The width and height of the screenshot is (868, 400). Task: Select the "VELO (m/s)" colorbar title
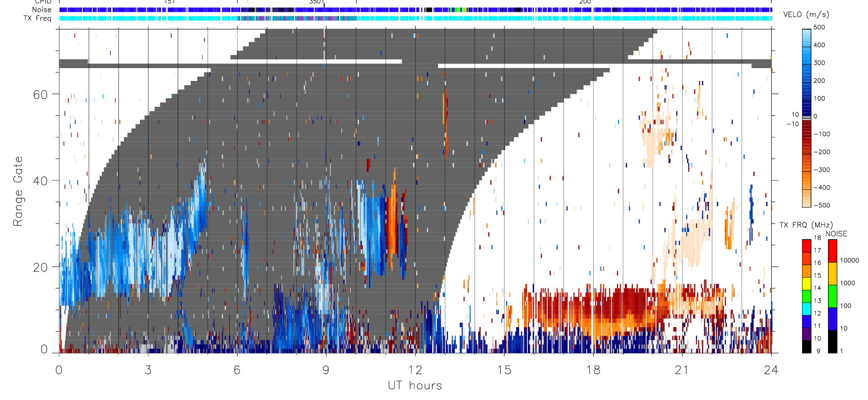coord(806,14)
